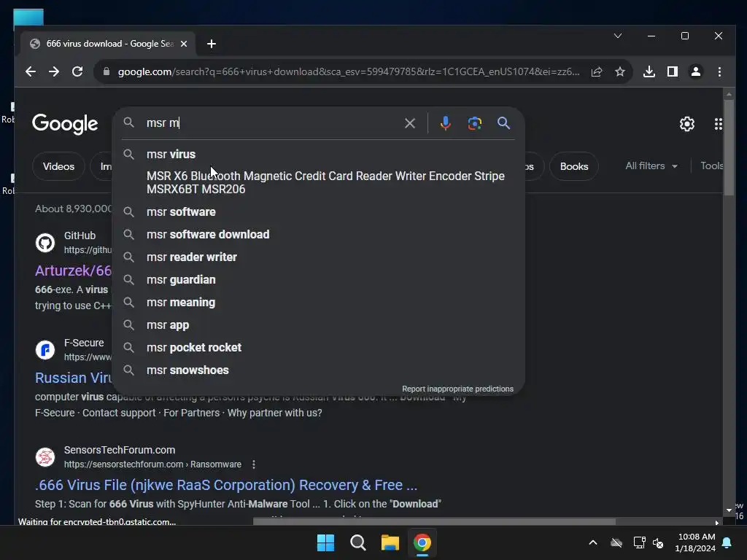Open Windows taskbar search

(357, 542)
